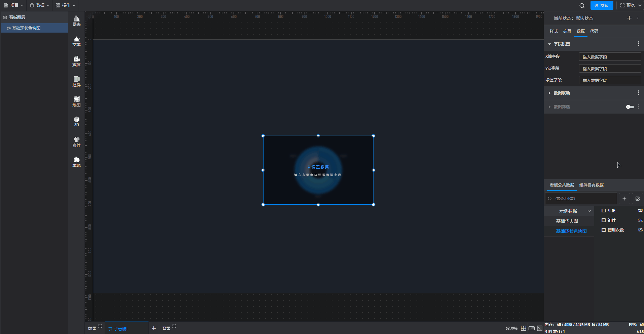The width and height of the screenshot is (644, 334).
Task: Open the 文本 text components icon
Action: coord(76,41)
